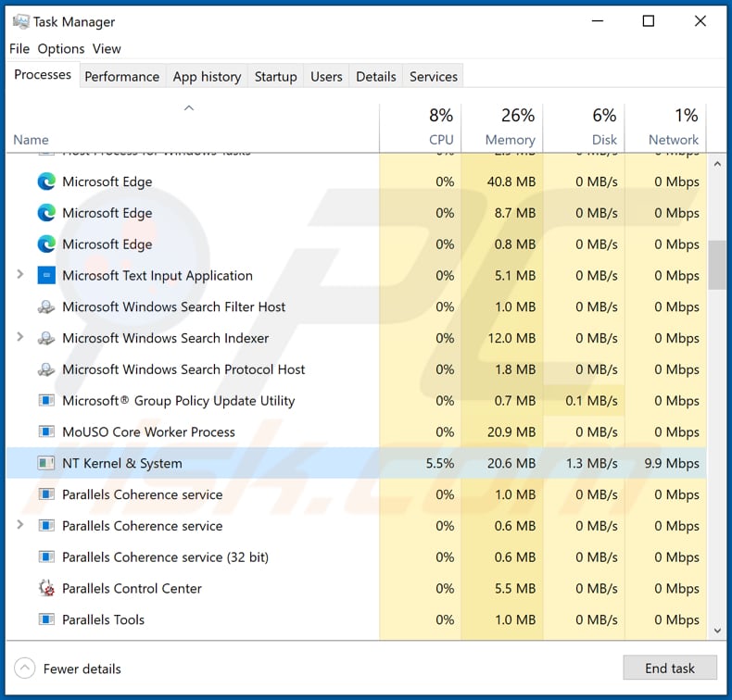Image resolution: width=732 pixels, height=700 pixels.
Task: Sort by the Memory column header
Action: tap(510, 140)
